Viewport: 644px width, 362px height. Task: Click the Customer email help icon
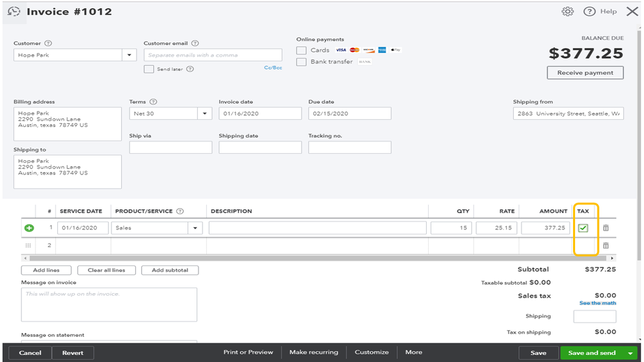[195, 43]
